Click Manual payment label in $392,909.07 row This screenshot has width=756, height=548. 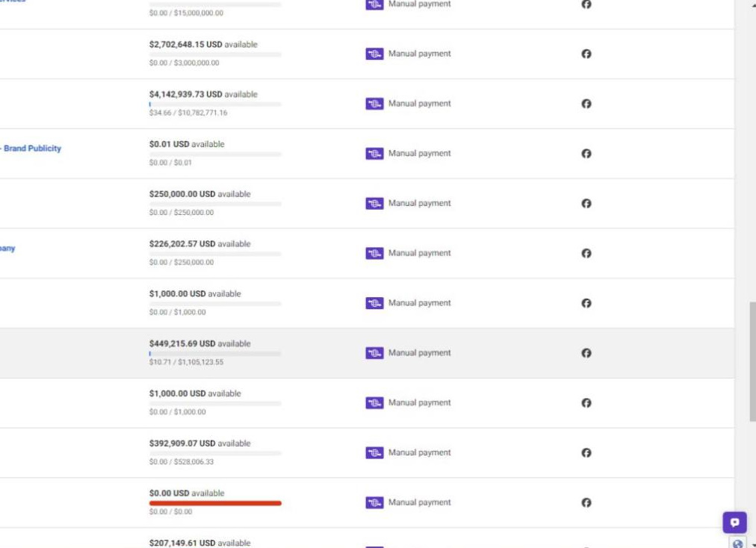click(419, 452)
